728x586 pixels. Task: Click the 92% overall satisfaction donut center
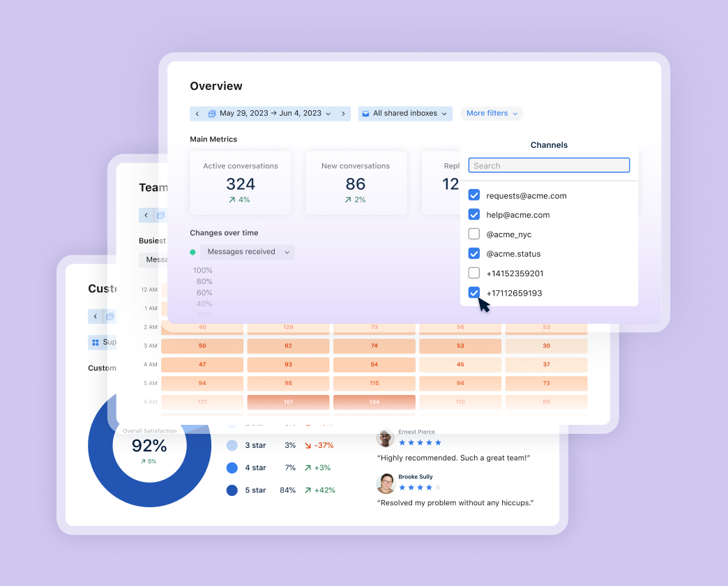(x=149, y=446)
